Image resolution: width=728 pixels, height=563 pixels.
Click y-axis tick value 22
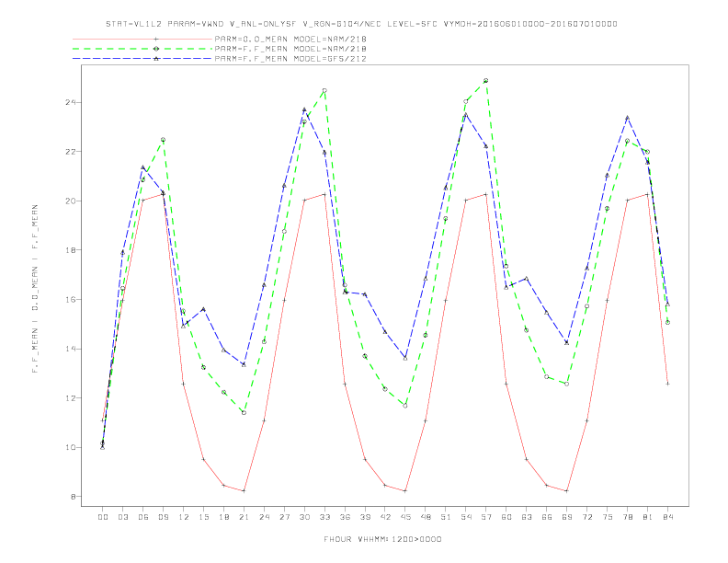click(70, 152)
